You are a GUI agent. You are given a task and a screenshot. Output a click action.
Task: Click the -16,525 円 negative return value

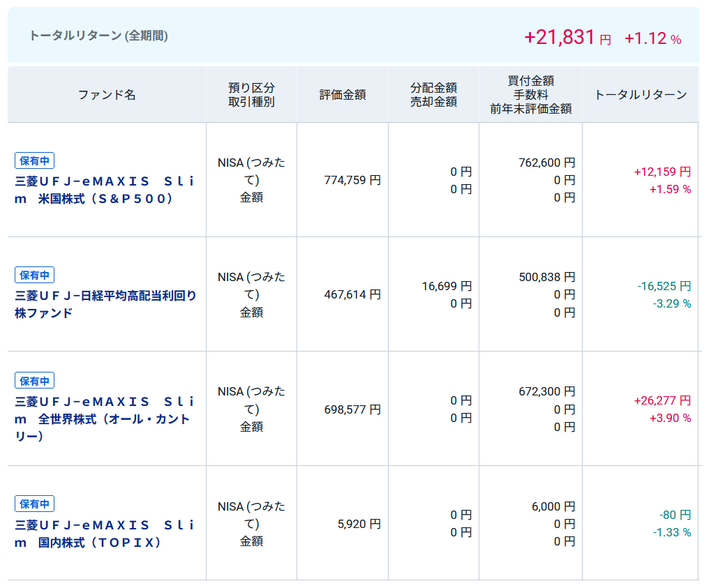tap(664, 286)
